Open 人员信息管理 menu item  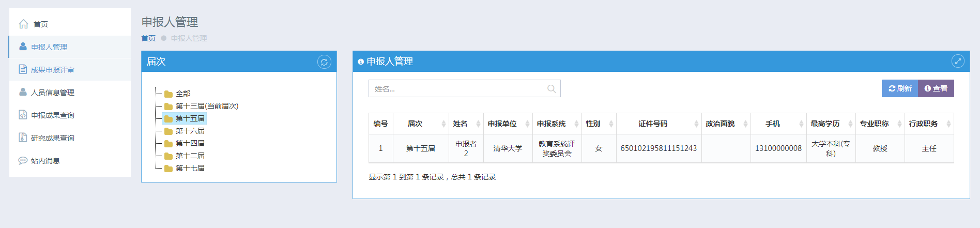pyautogui.click(x=70, y=92)
